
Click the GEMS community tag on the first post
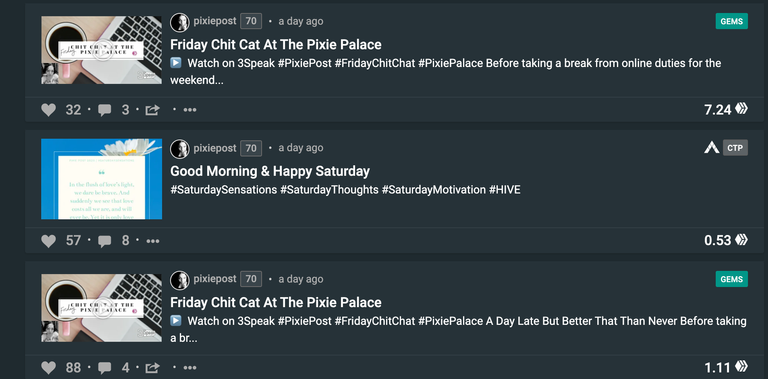click(731, 21)
